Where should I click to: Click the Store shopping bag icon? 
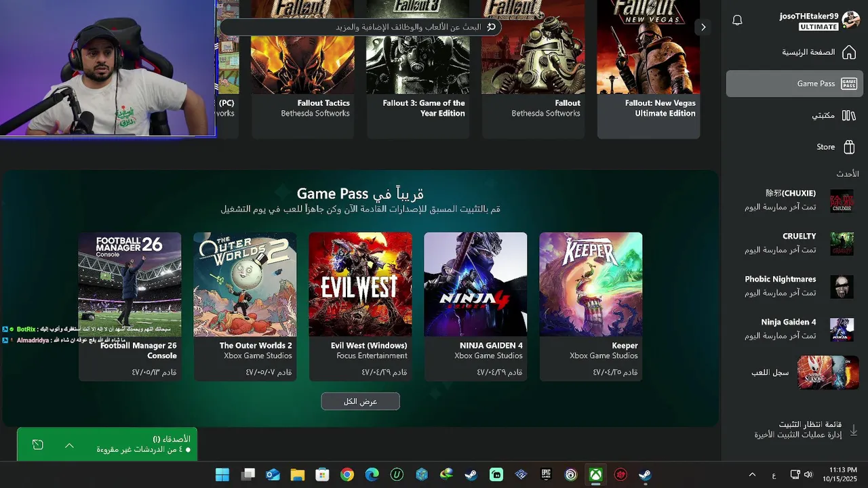pyautogui.click(x=849, y=146)
